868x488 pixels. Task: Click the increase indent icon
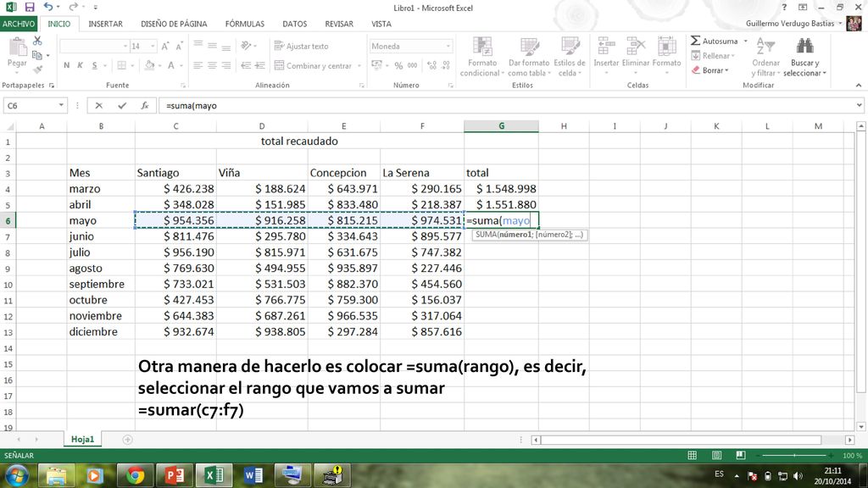click(x=259, y=65)
